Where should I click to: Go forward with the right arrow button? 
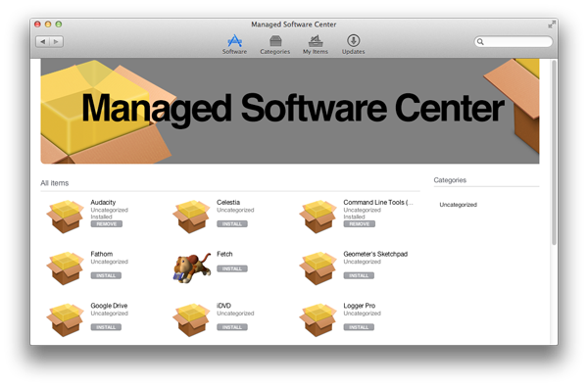click(x=56, y=41)
